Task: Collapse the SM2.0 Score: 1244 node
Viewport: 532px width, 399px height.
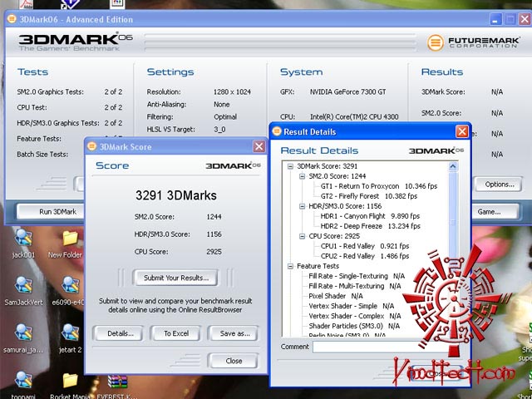Action: tap(302, 176)
